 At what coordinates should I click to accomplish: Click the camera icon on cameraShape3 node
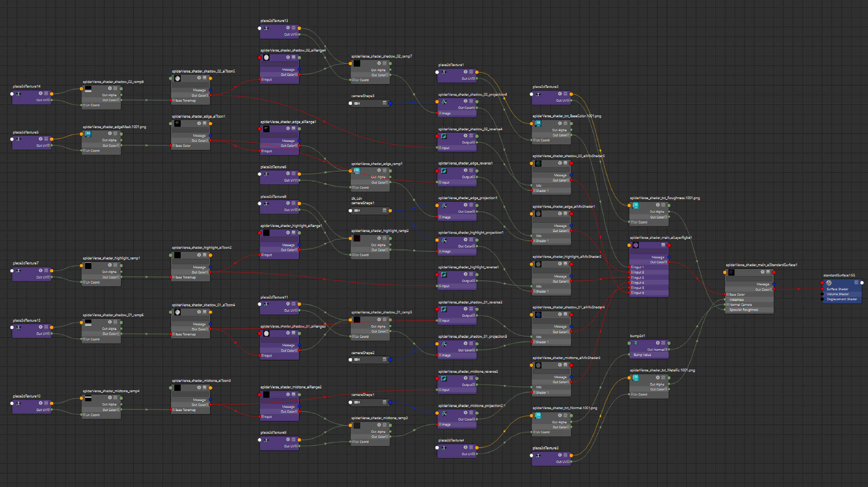(357, 103)
